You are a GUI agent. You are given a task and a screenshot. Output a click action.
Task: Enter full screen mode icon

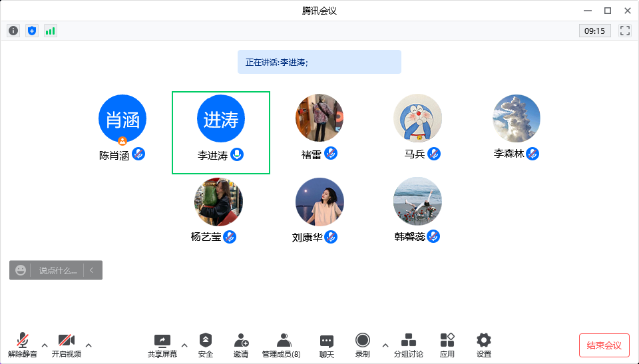[x=624, y=31]
